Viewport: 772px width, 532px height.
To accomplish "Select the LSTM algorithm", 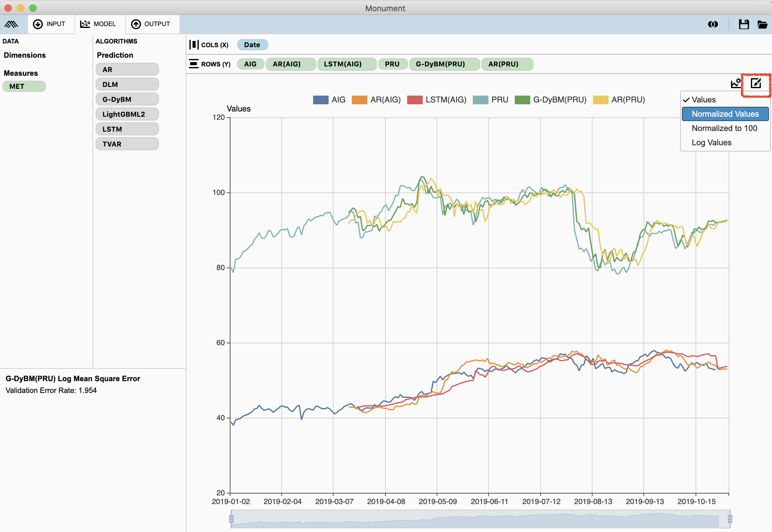I will coord(127,129).
